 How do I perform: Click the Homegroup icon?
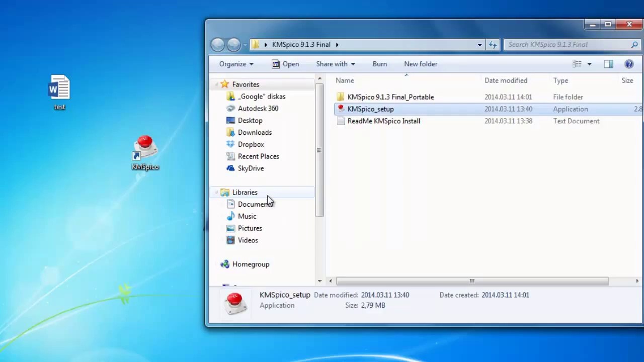click(x=224, y=264)
